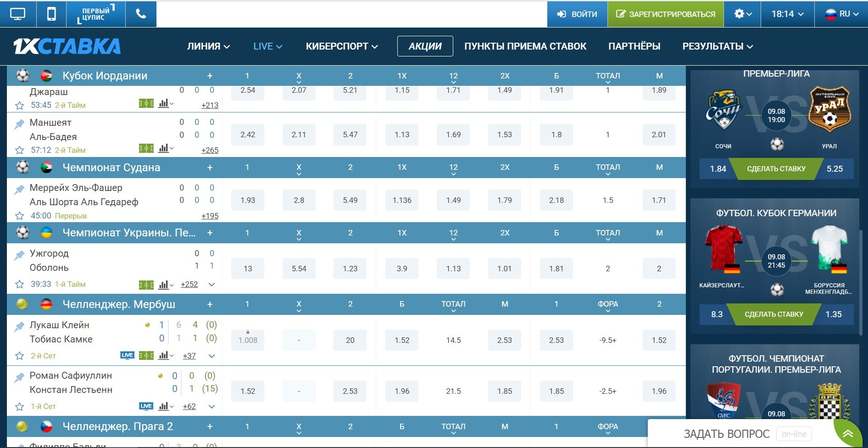Click tennis ball icon of Челленджер. Мербуш header
This screenshot has width=868, height=448.
point(22,304)
